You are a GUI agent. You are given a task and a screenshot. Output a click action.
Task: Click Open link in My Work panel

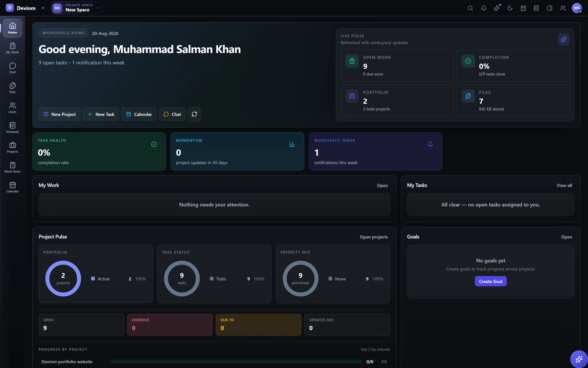[x=382, y=185]
